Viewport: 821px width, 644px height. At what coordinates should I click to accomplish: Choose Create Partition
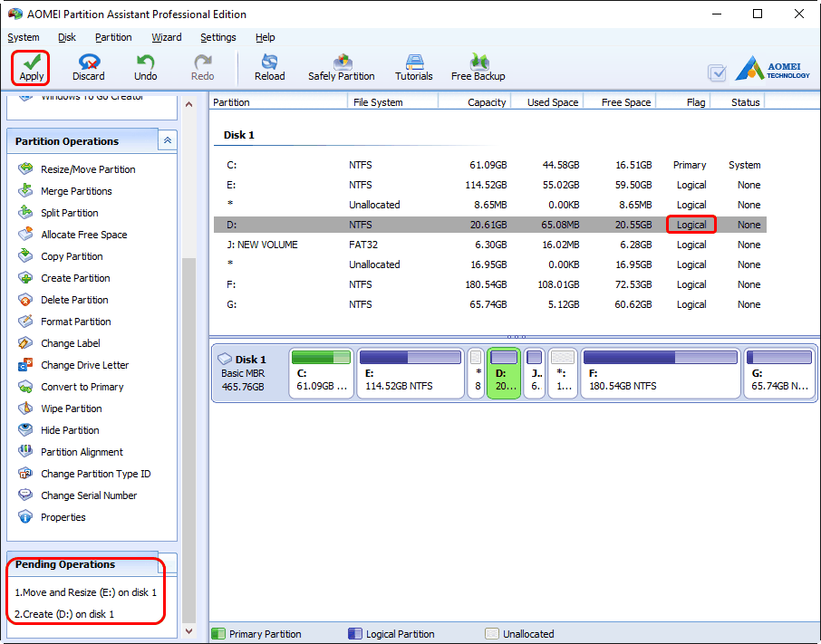point(75,278)
